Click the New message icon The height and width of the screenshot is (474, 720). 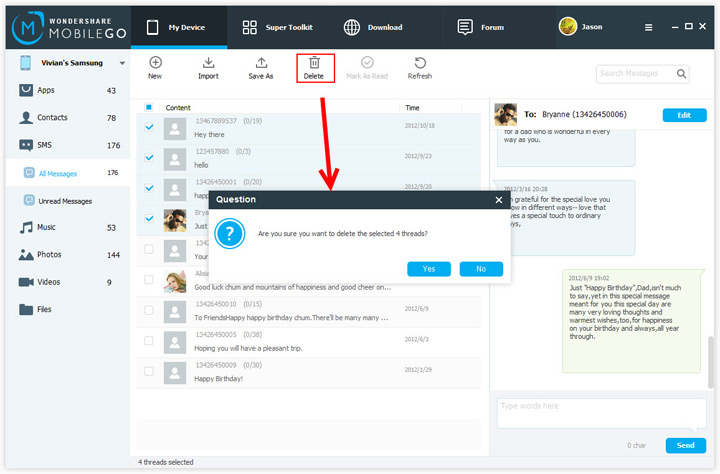(x=155, y=62)
